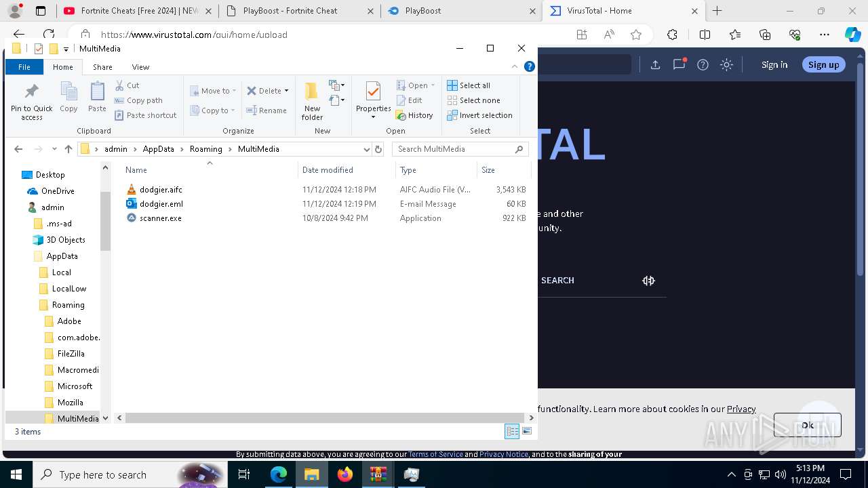Screen dimensions: 868x488
Task: Expand Delete options dropdown arrow
Action: (286, 91)
